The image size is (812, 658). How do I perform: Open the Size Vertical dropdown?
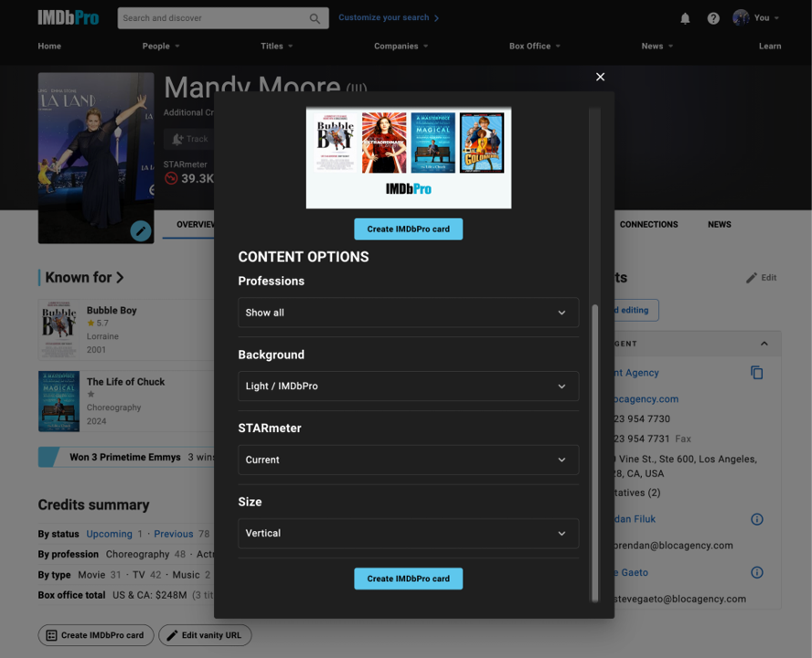(408, 533)
